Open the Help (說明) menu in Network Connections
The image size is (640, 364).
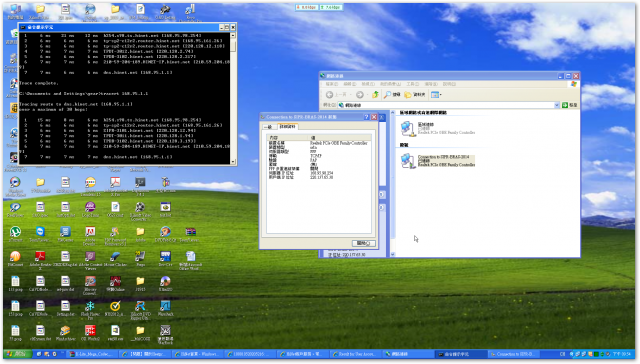click(449, 84)
